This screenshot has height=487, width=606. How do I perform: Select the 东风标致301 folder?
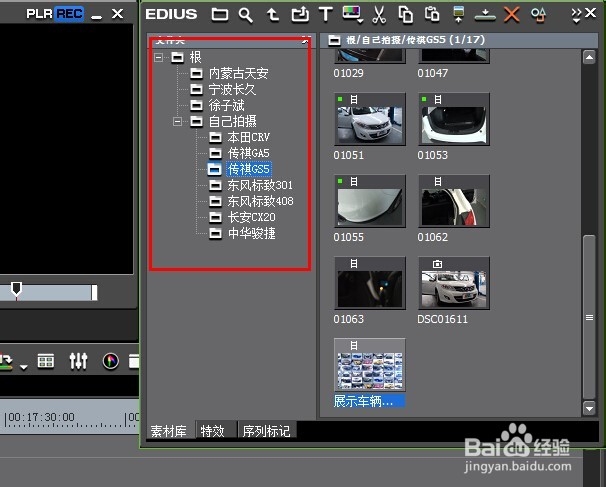[260, 185]
